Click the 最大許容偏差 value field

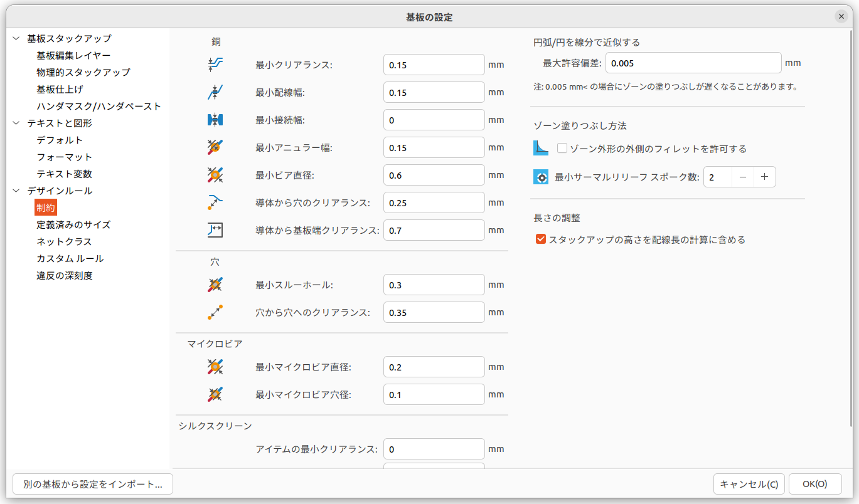point(693,63)
